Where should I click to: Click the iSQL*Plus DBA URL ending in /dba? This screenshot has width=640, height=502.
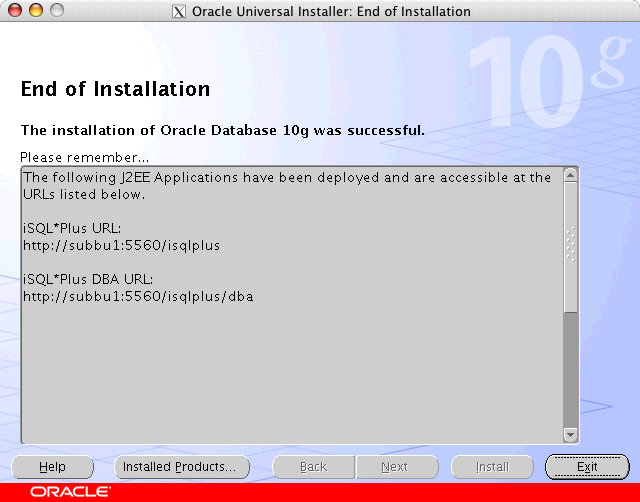click(x=138, y=297)
